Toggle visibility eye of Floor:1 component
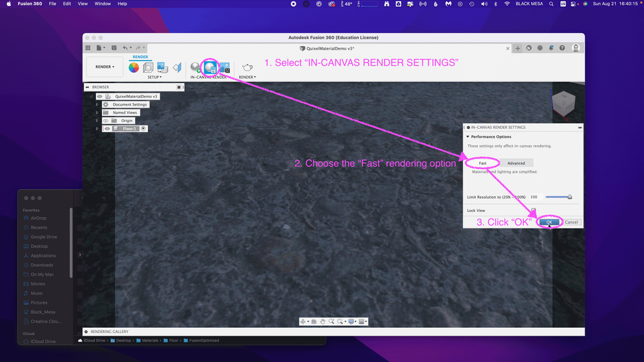The width and height of the screenshot is (644, 362). click(108, 129)
